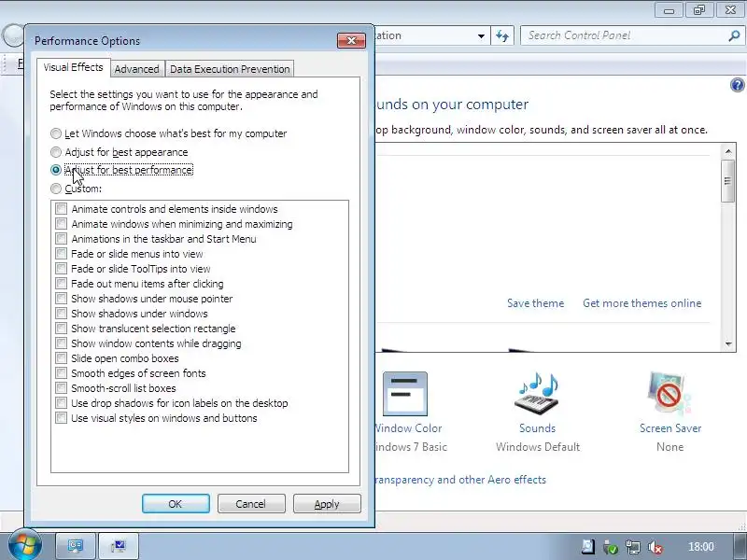This screenshot has height=560, width=747.
Task: Enable Animate windows when minimizing and maximizing
Action: click(x=61, y=224)
